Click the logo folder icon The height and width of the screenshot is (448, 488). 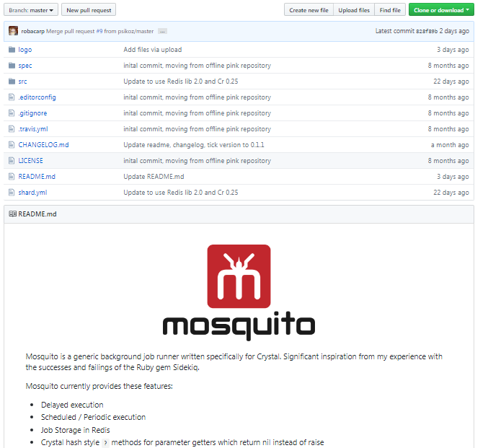[x=12, y=50]
